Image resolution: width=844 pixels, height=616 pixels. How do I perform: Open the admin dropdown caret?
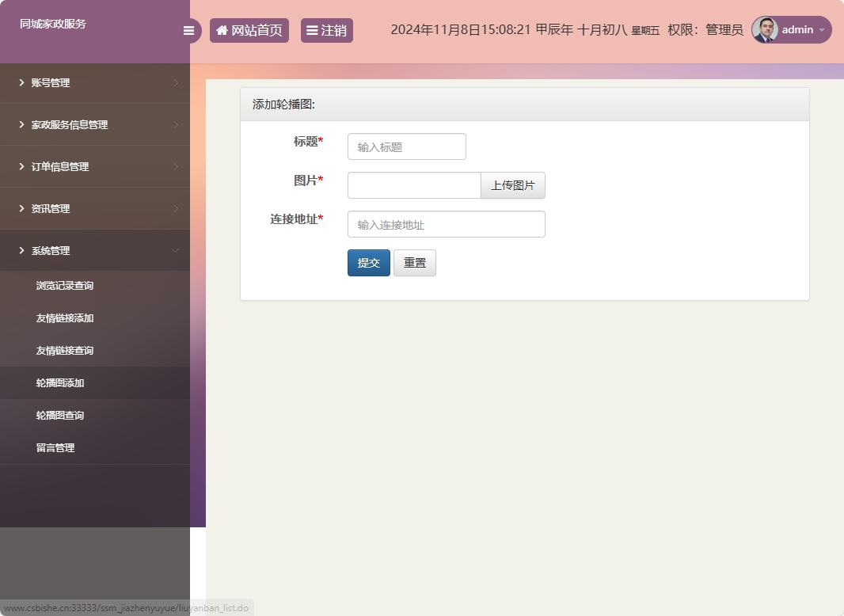coord(822,30)
